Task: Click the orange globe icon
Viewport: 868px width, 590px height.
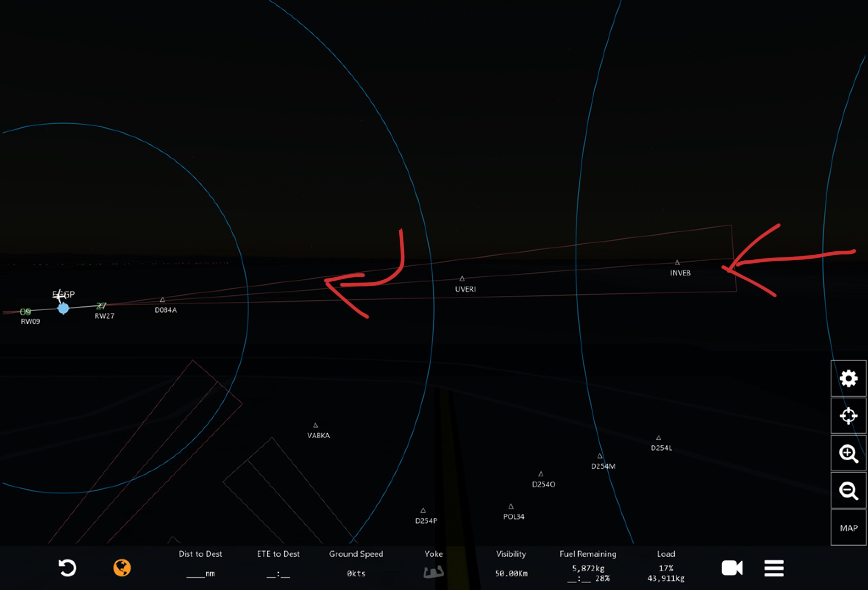Action: pyautogui.click(x=122, y=568)
